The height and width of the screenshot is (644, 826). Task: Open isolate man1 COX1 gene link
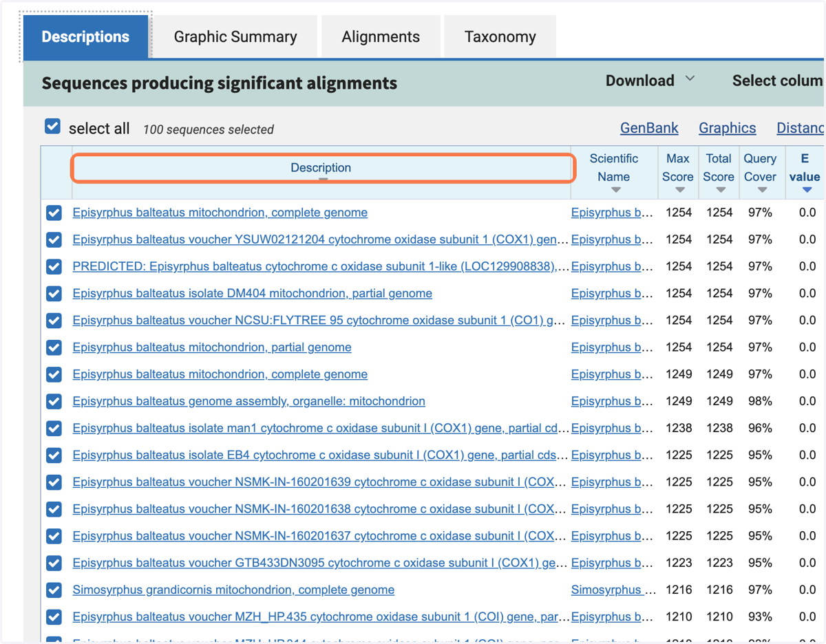[x=321, y=428]
